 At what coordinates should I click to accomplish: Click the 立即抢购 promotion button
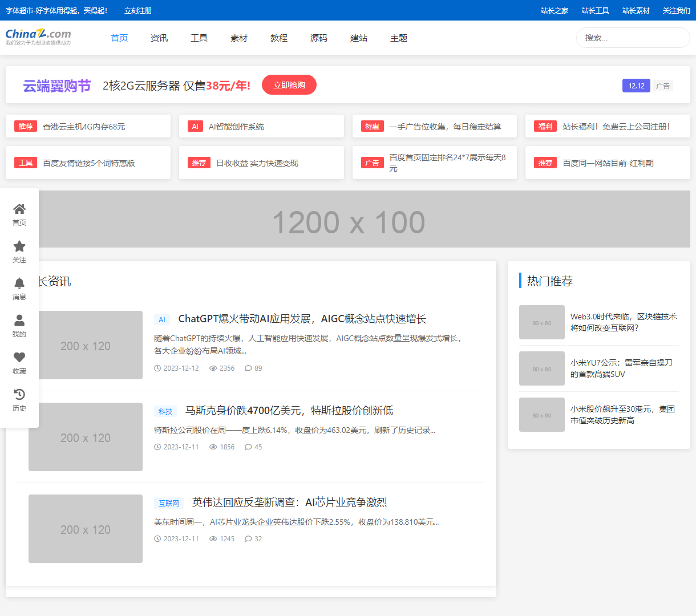click(289, 84)
